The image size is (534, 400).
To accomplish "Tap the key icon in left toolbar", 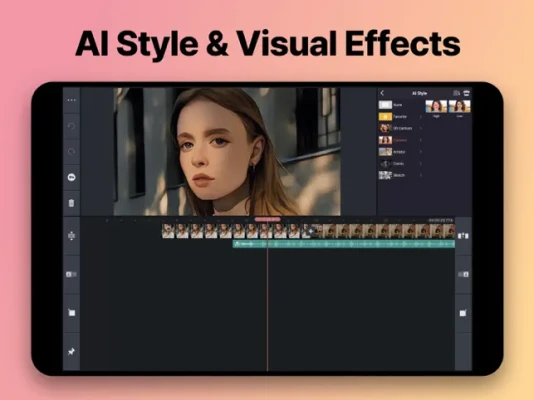I will pos(72,177).
